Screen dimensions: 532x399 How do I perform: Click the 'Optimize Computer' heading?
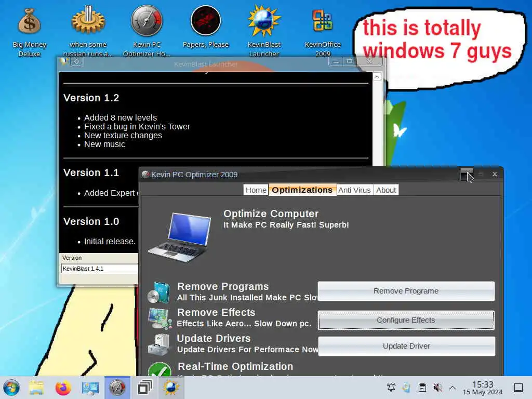click(x=271, y=214)
